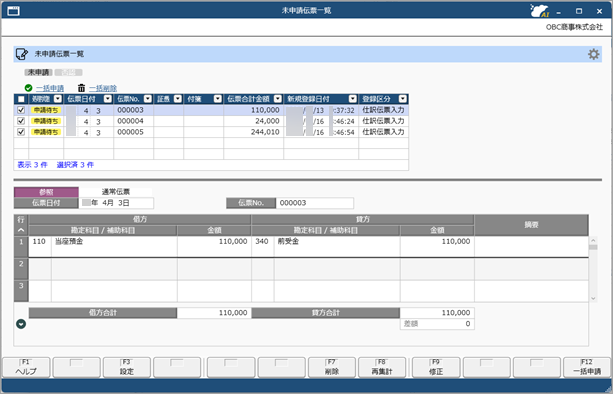Viewport: 613px width, 394px height.
Task: Open the 証憑 column filter dropdown
Action: click(178, 99)
